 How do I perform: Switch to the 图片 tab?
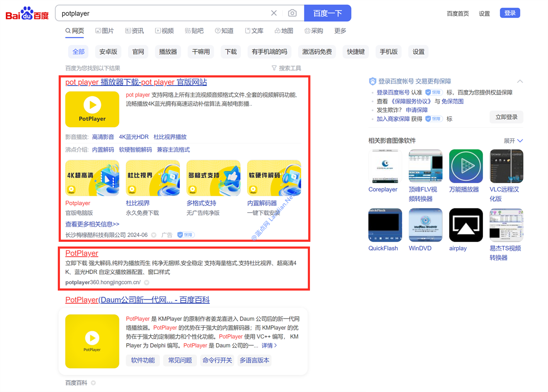104,31
